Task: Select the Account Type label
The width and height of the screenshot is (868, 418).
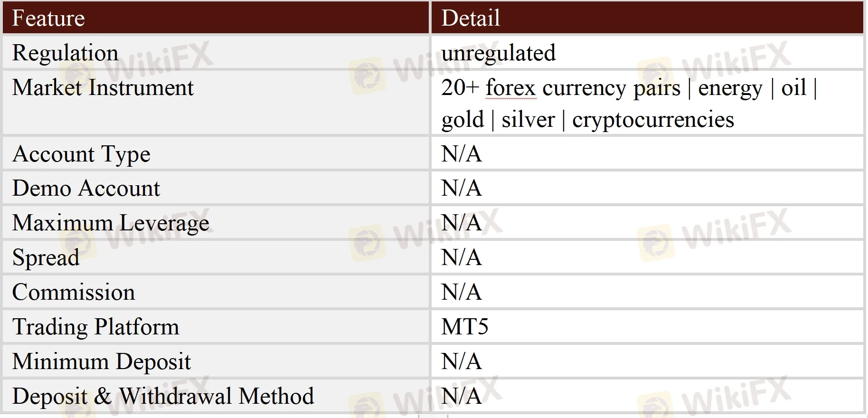Action: (81, 154)
